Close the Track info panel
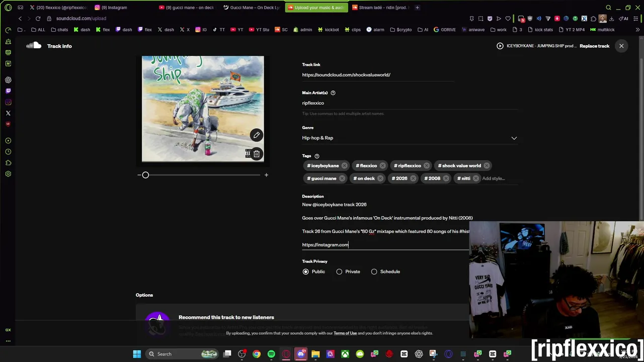644x362 pixels. [621, 46]
